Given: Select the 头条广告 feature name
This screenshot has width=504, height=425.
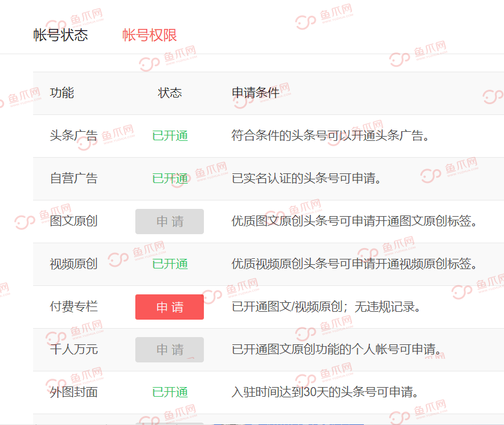Looking at the screenshot, I should click(x=73, y=135).
